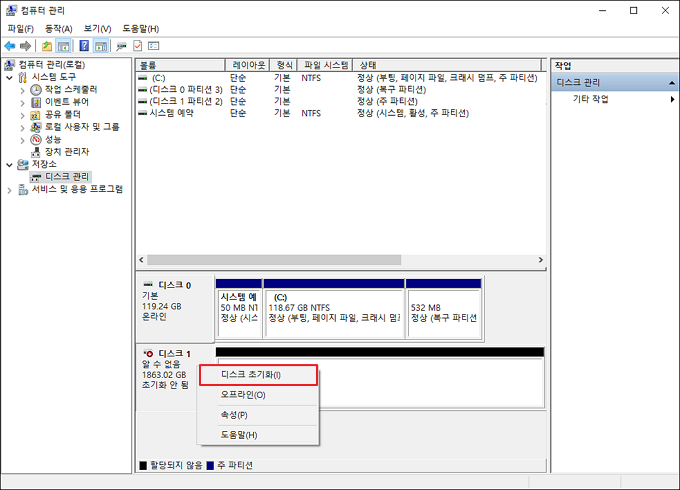Click the Back arrow toolbar icon

10,46
